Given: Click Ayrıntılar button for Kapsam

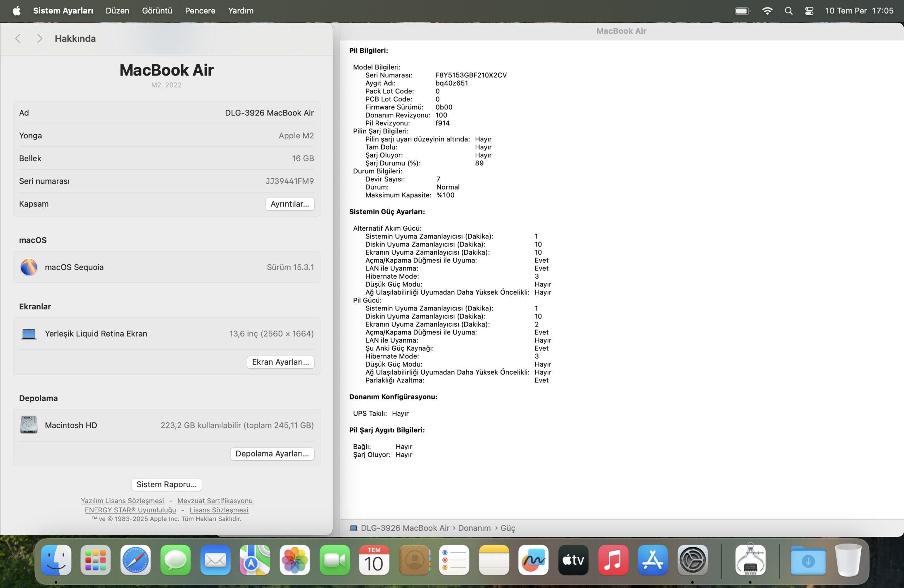Looking at the screenshot, I should click(290, 204).
